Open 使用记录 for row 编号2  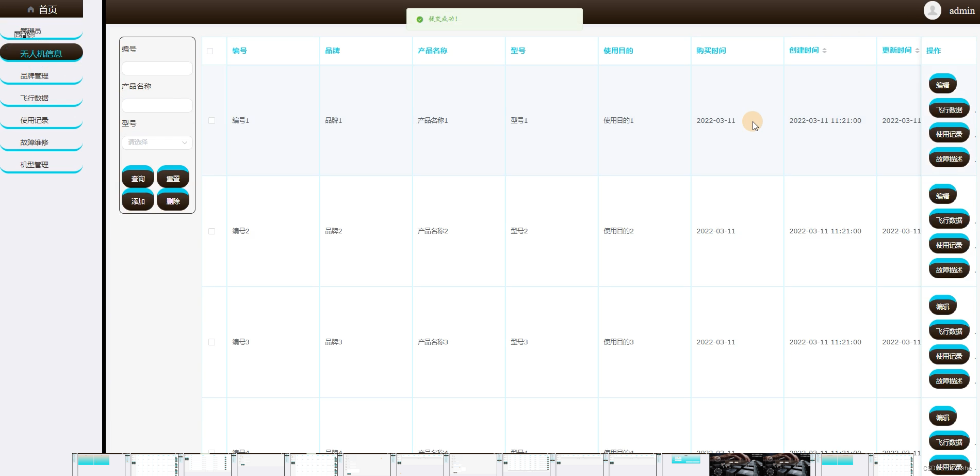(x=949, y=244)
